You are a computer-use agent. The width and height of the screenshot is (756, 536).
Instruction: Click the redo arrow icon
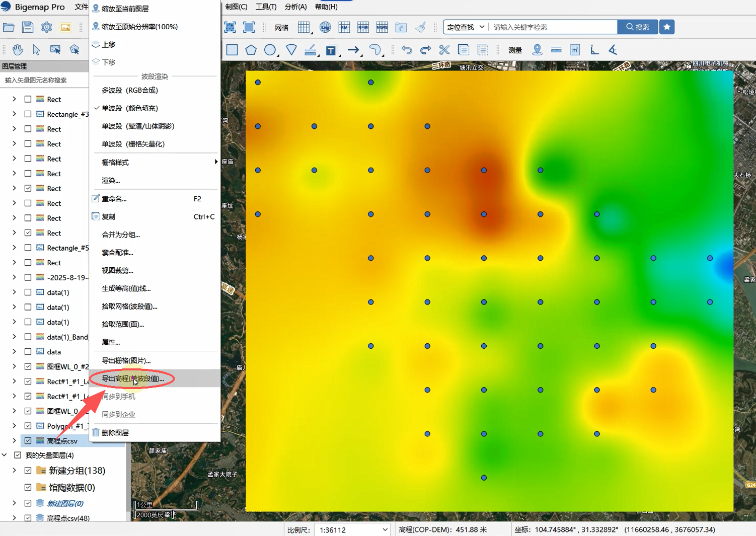pyautogui.click(x=426, y=50)
